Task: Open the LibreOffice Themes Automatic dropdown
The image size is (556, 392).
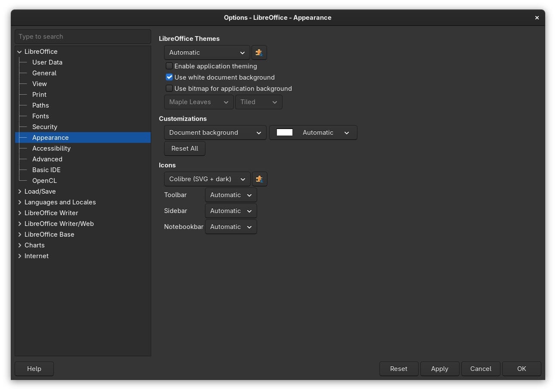Action: click(x=207, y=52)
